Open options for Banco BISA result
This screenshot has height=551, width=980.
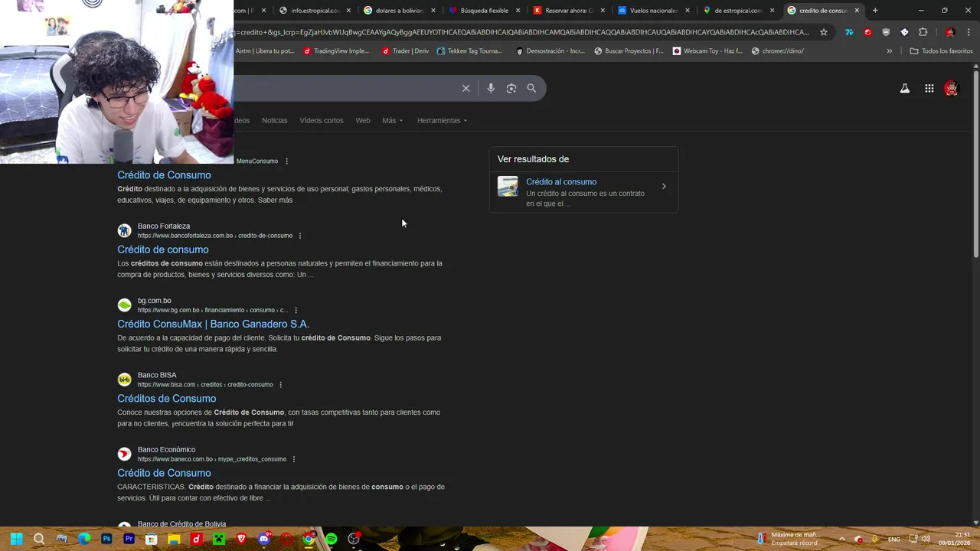(281, 385)
